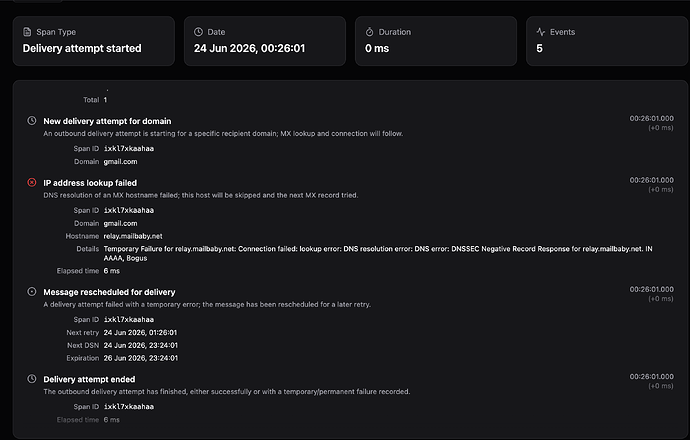The width and height of the screenshot is (690, 440).
Task: Click the clock icon beside Date
Action: (x=198, y=32)
